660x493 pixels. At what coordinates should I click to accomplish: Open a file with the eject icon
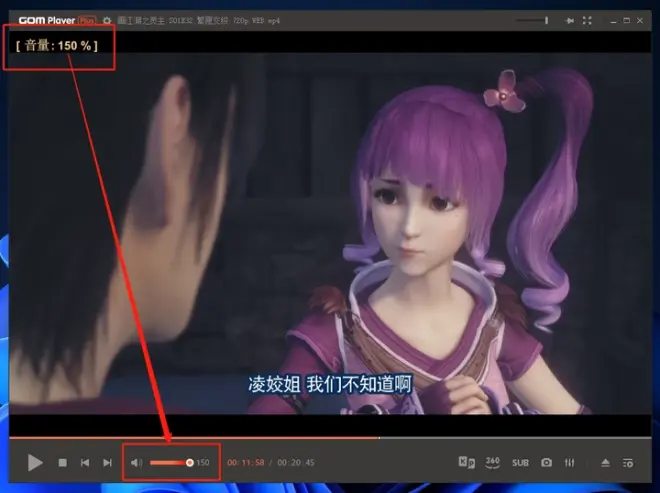point(605,463)
